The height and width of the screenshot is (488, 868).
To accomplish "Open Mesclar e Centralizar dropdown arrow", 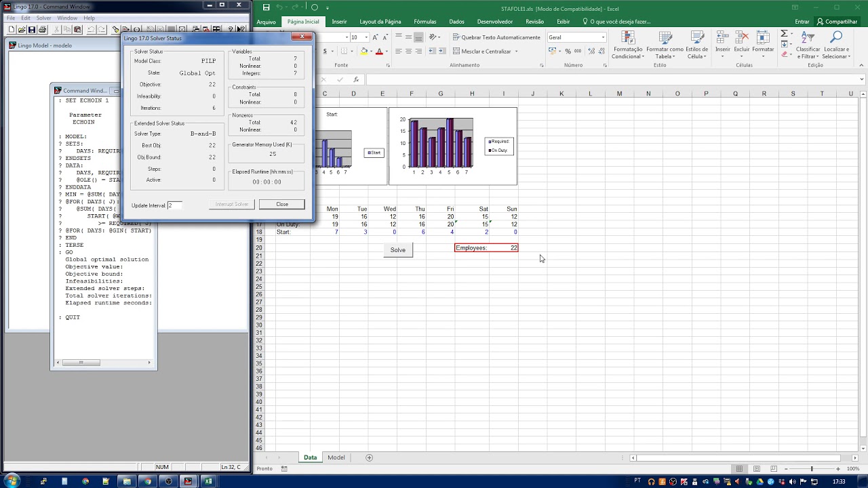I will point(516,52).
